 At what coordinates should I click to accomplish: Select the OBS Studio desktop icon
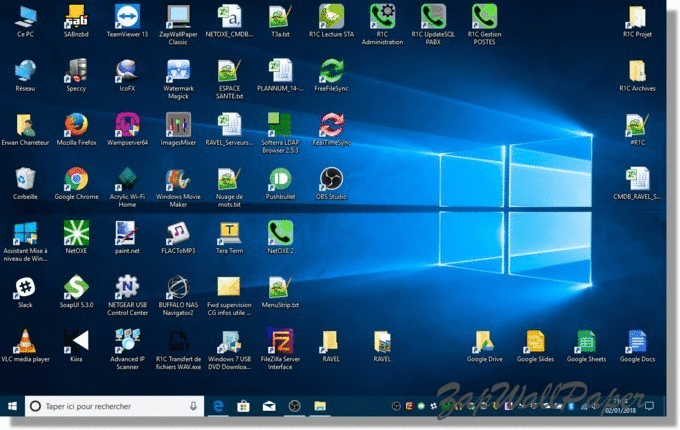pyautogui.click(x=331, y=178)
